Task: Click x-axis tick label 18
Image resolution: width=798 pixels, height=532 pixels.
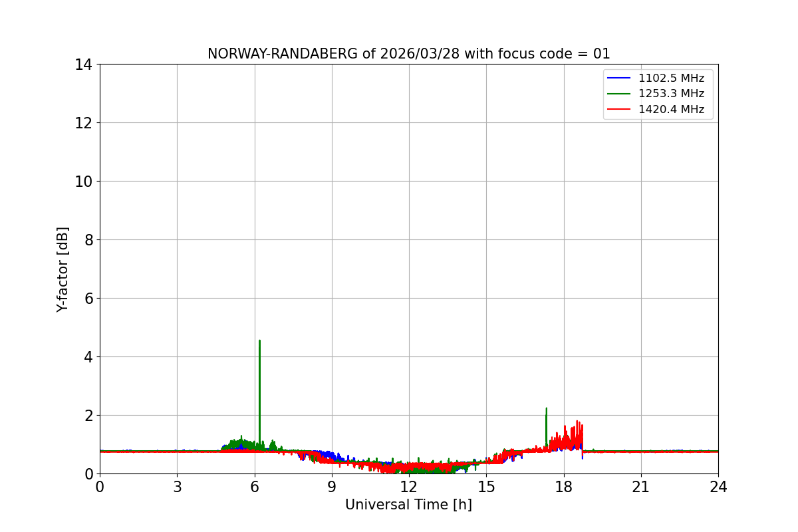Action: [564, 487]
